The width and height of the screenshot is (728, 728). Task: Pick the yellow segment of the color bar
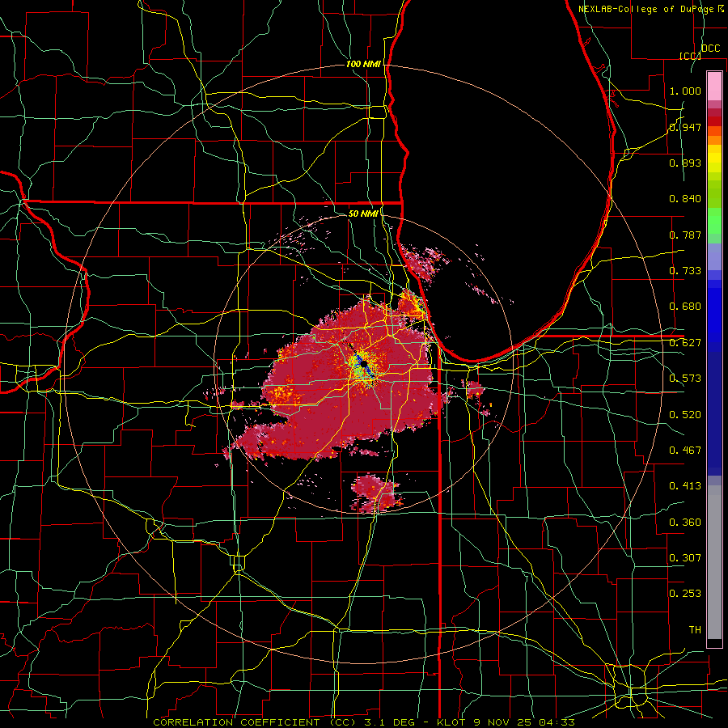tap(714, 159)
